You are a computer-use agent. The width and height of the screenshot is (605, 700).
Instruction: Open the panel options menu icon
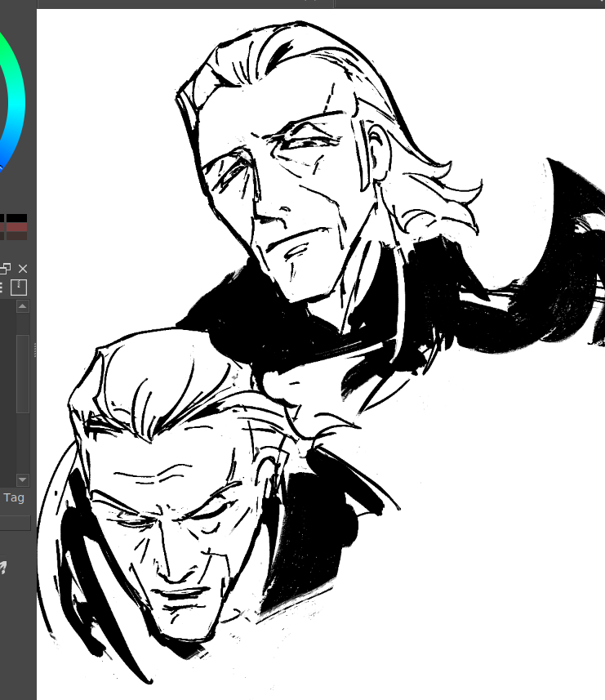click(x=2, y=287)
